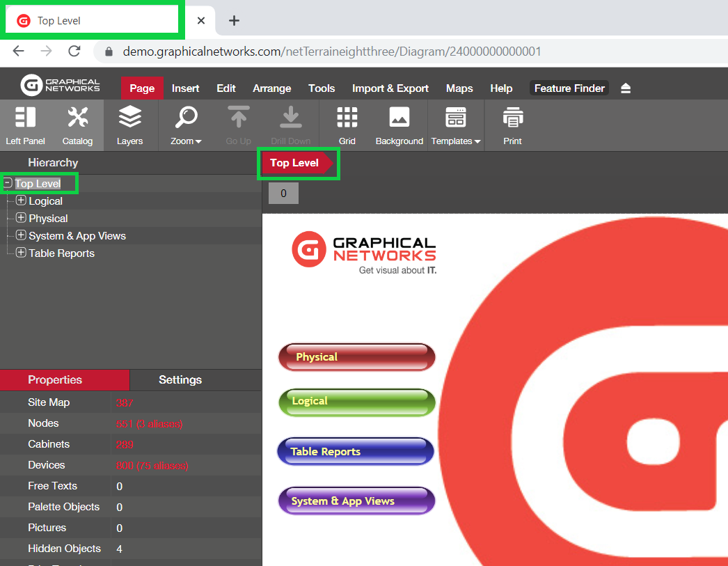Reload the page with browser refresh icon
Viewport: 728px width, 566px height.
coord(74,51)
